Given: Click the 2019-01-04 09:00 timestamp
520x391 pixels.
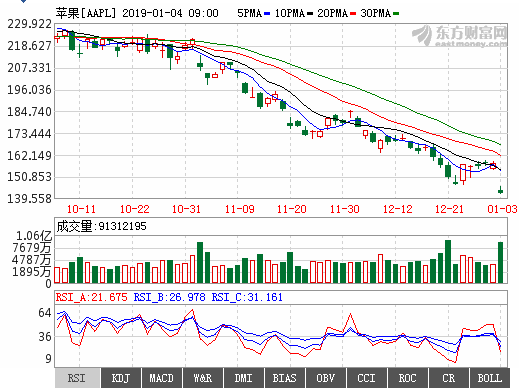Looking at the screenshot, I should (170, 13).
